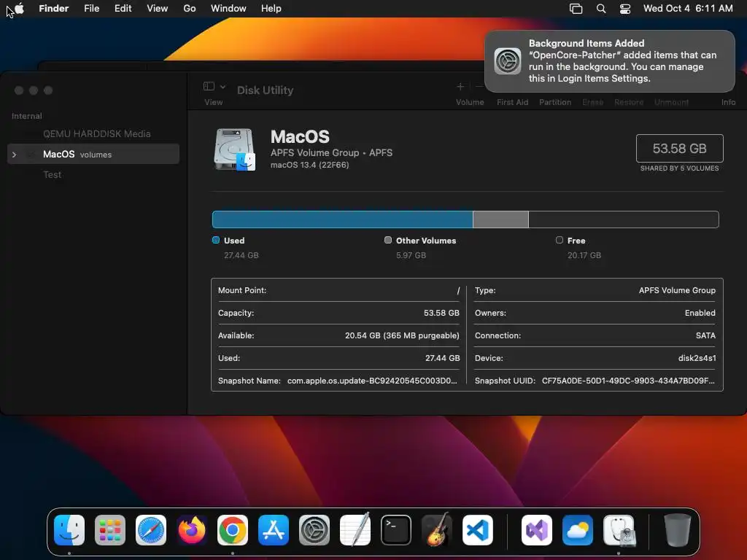Click 'macOS 13.4 (22F66)' version text
This screenshot has height=560, width=747.
pyautogui.click(x=309, y=165)
